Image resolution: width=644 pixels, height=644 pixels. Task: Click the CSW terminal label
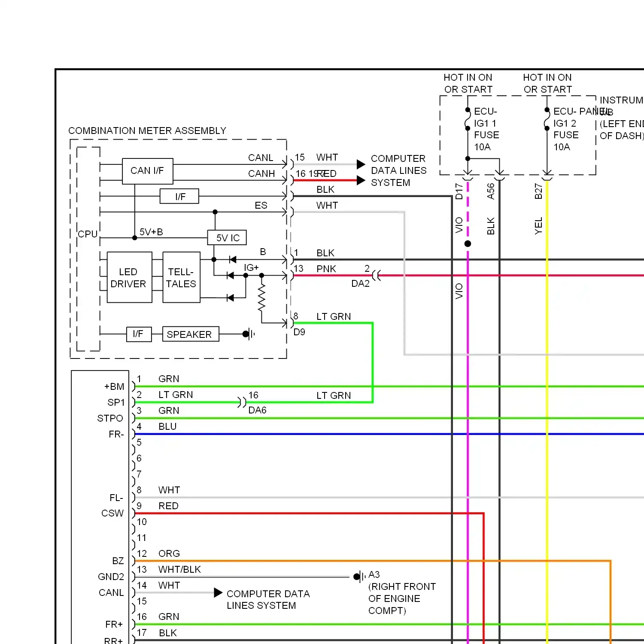point(112,513)
